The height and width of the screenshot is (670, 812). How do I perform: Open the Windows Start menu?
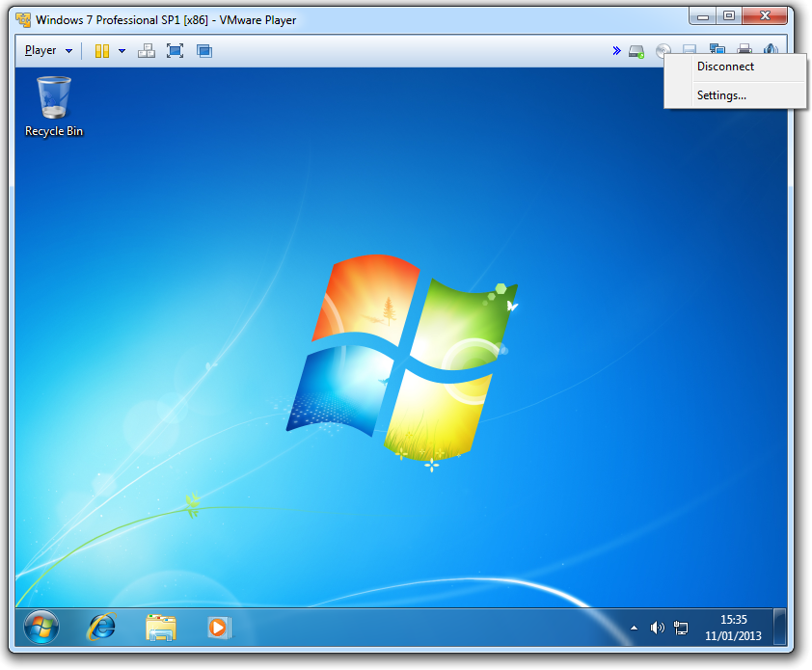point(41,628)
